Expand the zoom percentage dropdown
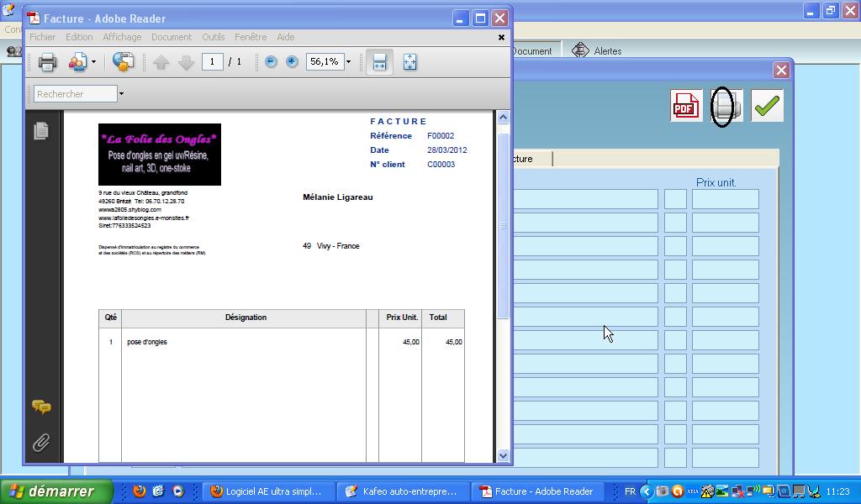The image size is (861, 504). pos(348,62)
